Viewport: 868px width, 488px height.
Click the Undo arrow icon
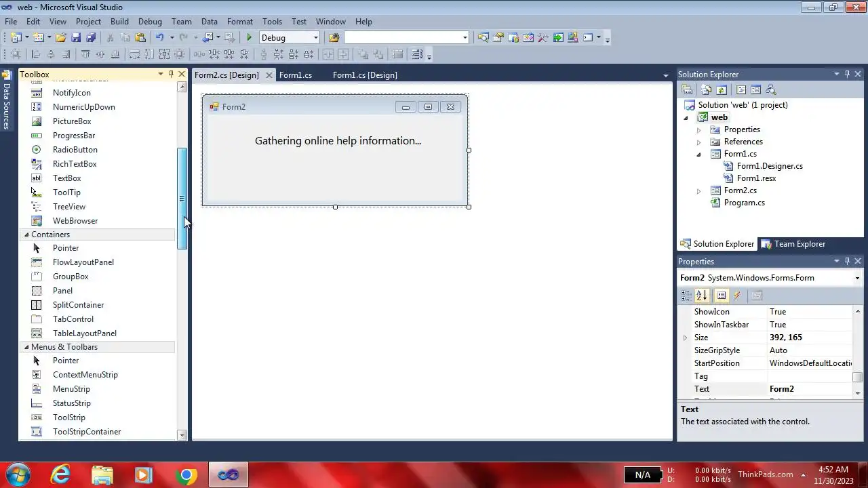(159, 38)
